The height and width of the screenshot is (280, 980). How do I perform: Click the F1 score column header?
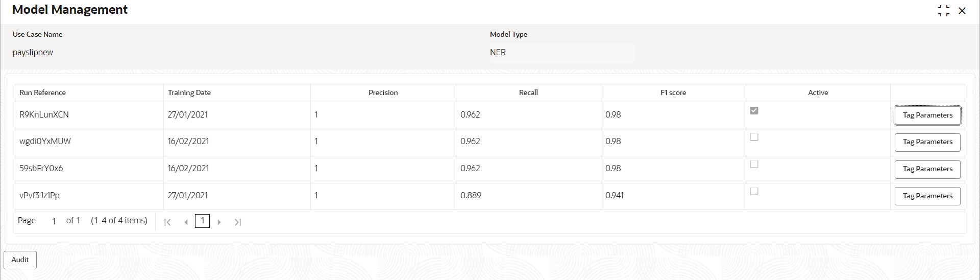[x=673, y=92]
